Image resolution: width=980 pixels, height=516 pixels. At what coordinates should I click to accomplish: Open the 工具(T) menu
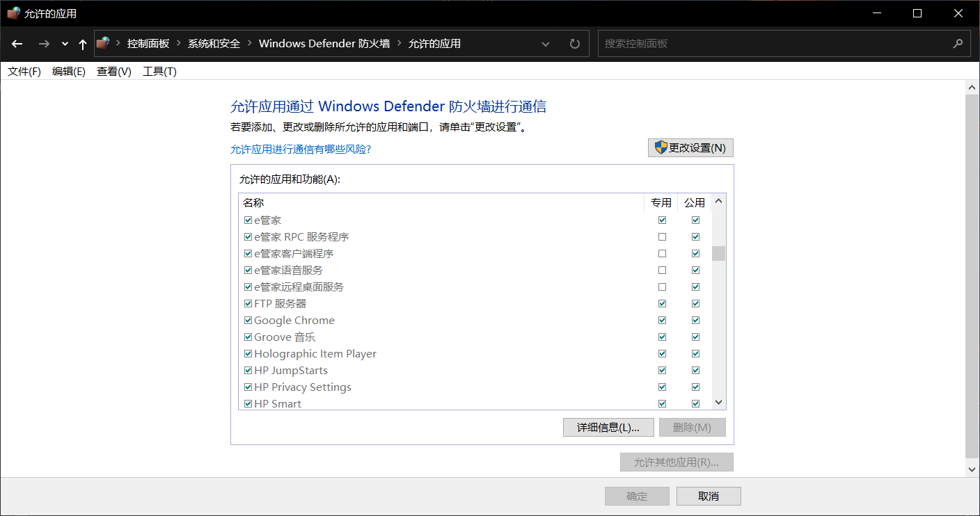click(x=159, y=70)
